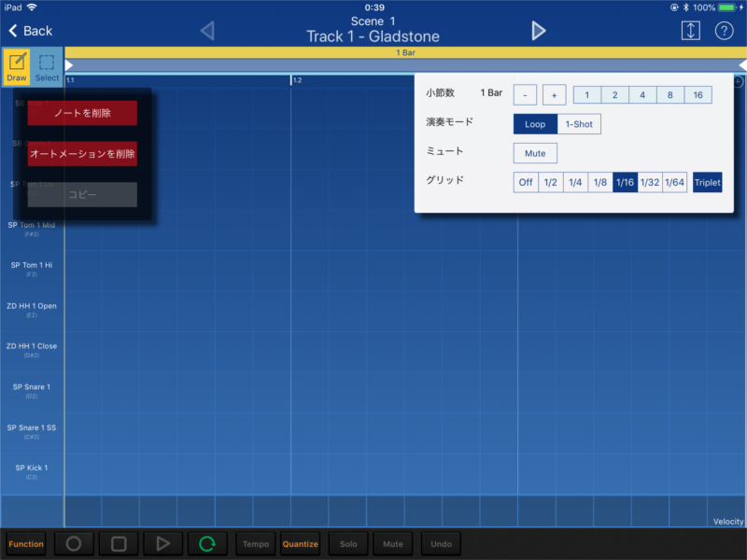
Task: Open help via question mark icon
Action: pos(724,31)
